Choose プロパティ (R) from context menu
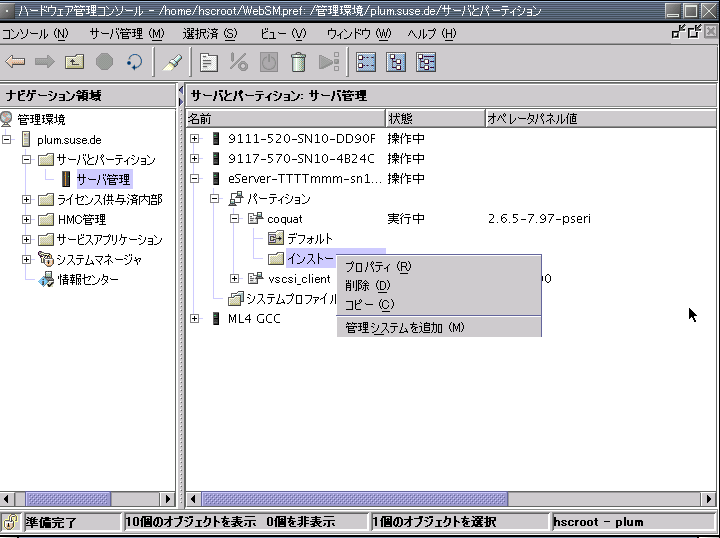This screenshot has height=538, width=720. click(x=439, y=266)
